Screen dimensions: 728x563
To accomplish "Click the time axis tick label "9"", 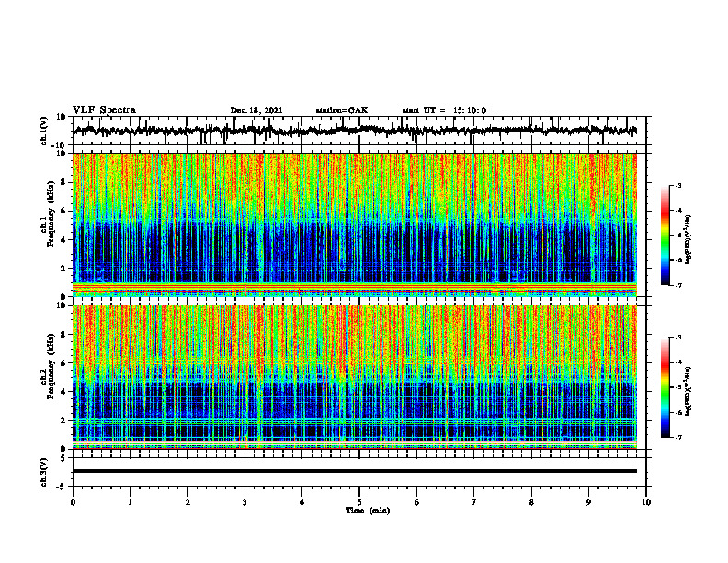I will (588, 502).
